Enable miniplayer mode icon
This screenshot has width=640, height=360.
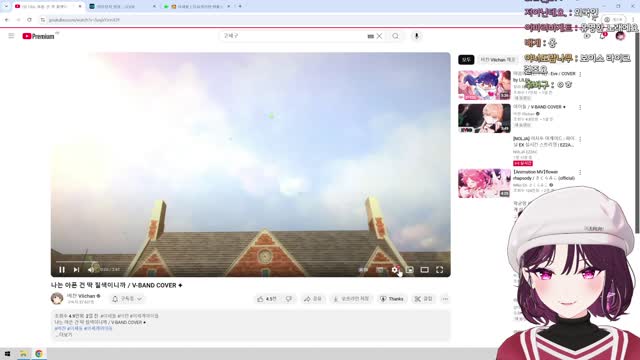point(410,270)
